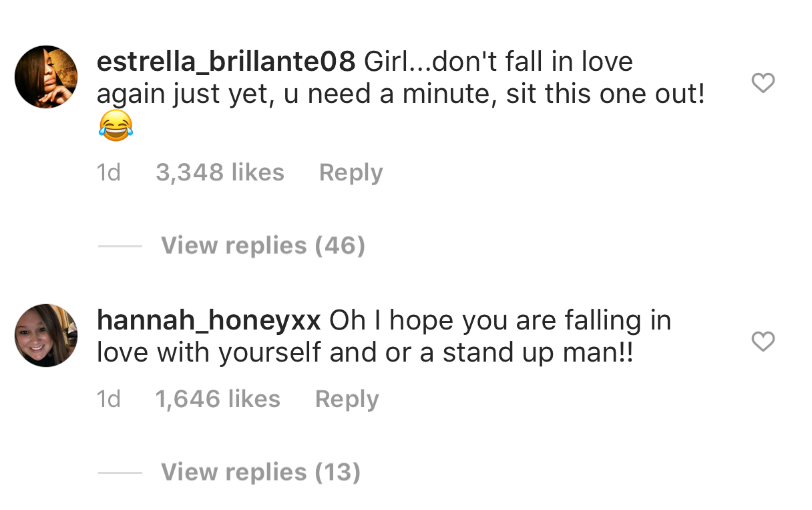
Task: Select the 'sit this one out!' comment text
Action: click(x=606, y=94)
